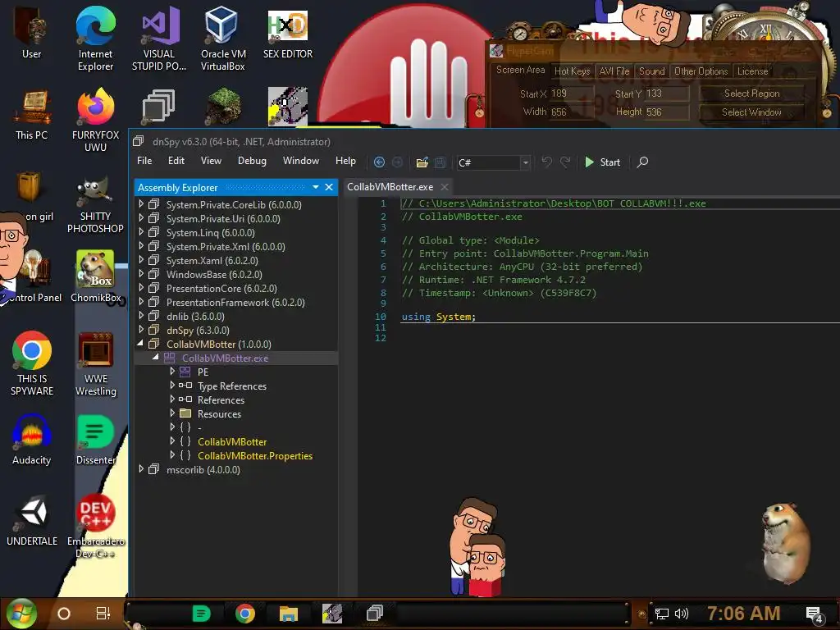
Task: Click the Width input field
Action: [x=572, y=112]
